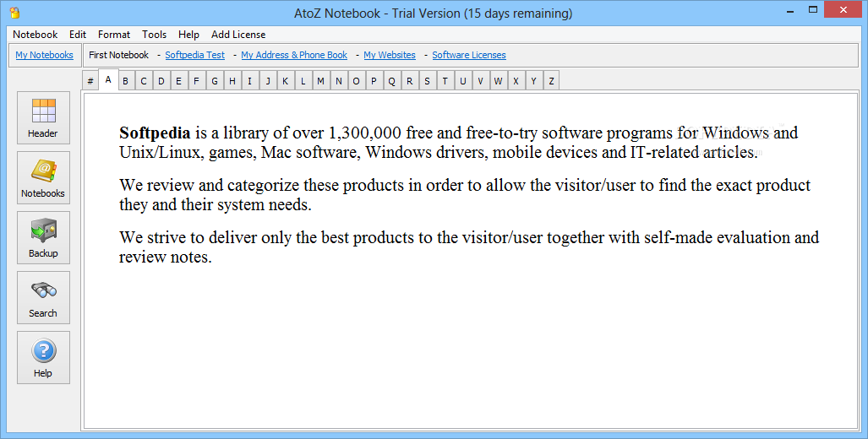Switch to the T tab
Image resolution: width=868 pixels, height=439 pixels.
pos(445,81)
